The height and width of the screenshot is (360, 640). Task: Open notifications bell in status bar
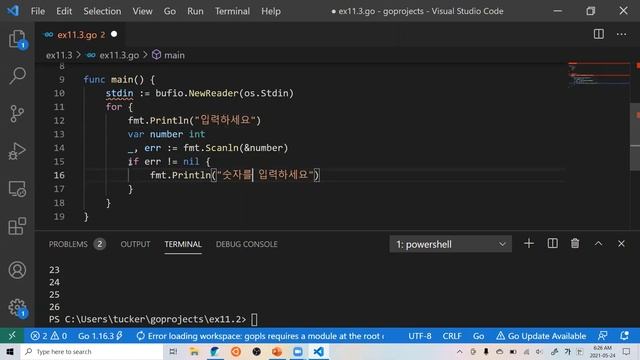624,336
